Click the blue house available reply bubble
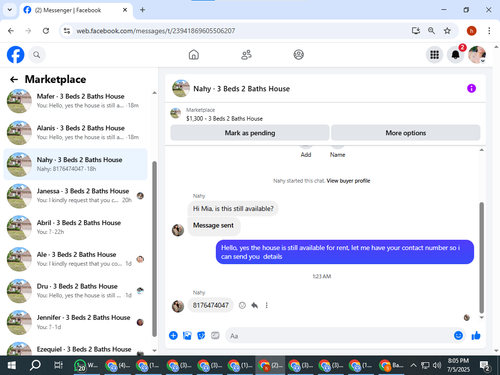The width and height of the screenshot is (500, 375). pos(345,252)
